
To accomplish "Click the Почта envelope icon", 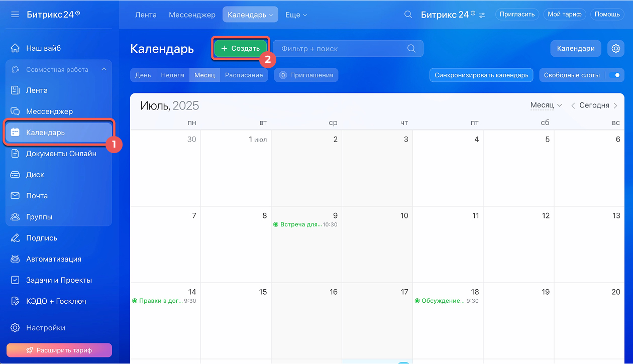I will click(x=15, y=196).
